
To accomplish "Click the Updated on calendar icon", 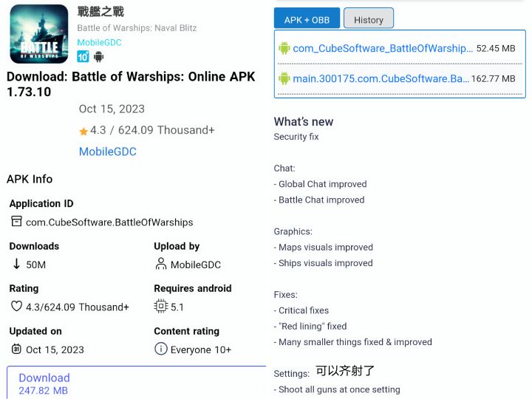I will coord(16,349).
